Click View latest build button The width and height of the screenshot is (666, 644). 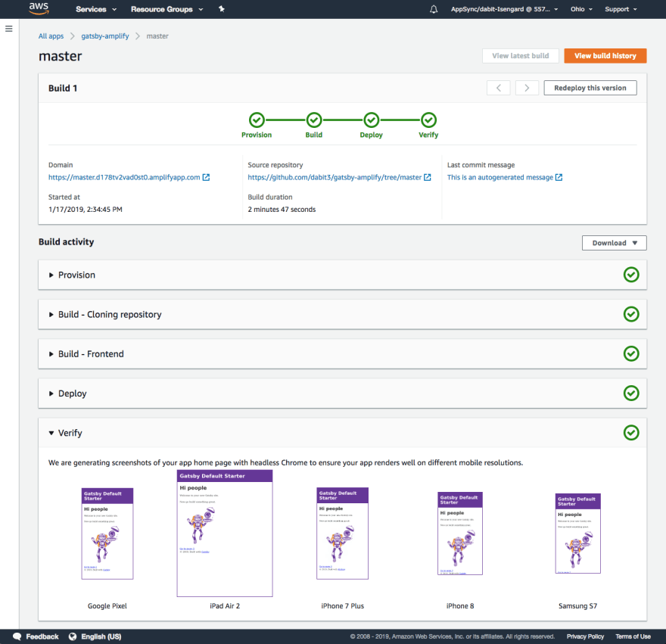pyautogui.click(x=521, y=56)
